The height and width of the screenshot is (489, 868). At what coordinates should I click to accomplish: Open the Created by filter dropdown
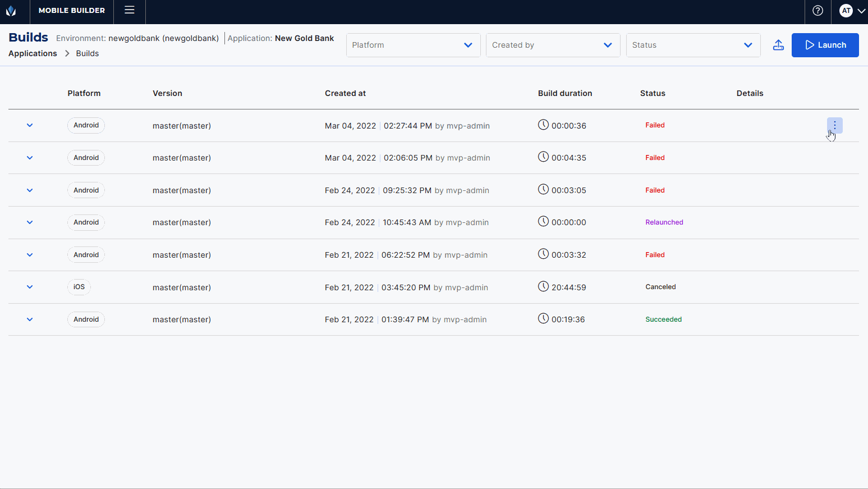pyautogui.click(x=553, y=45)
